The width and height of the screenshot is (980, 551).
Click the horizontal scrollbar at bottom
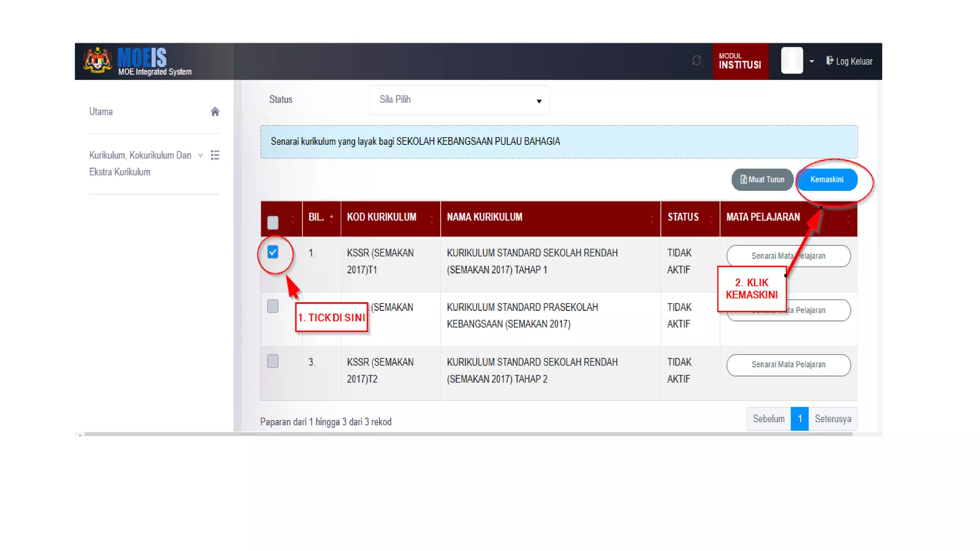coord(468,434)
